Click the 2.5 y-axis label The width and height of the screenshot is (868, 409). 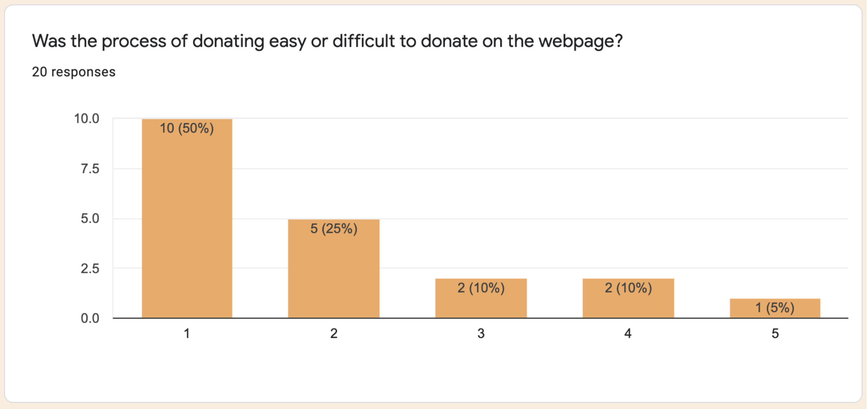pos(90,269)
